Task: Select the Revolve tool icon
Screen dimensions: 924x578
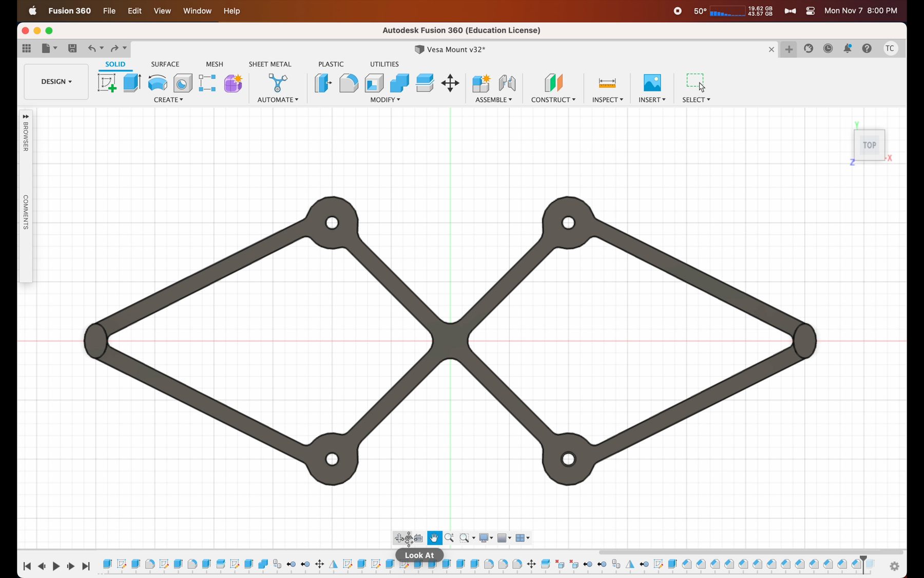Action: coord(157,83)
